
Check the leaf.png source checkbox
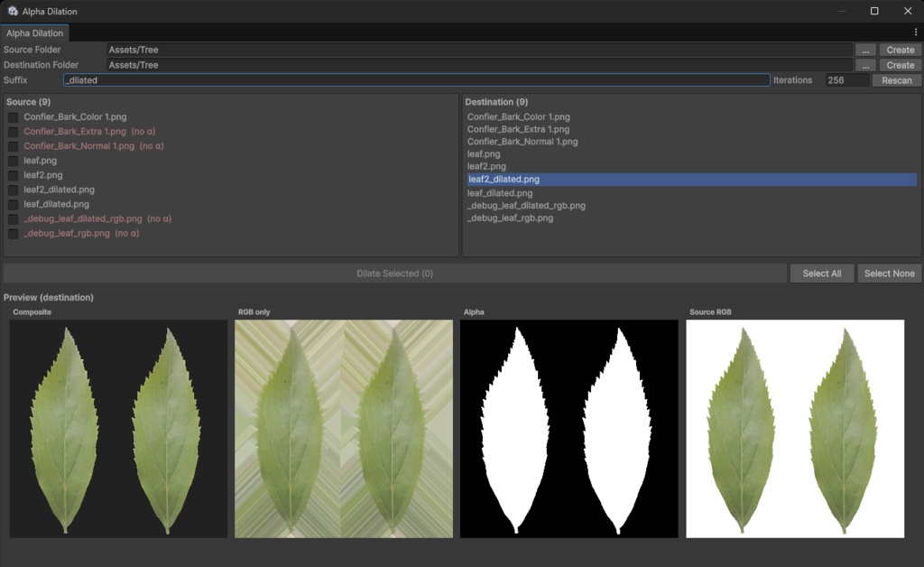pyautogui.click(x=13, y=161)
